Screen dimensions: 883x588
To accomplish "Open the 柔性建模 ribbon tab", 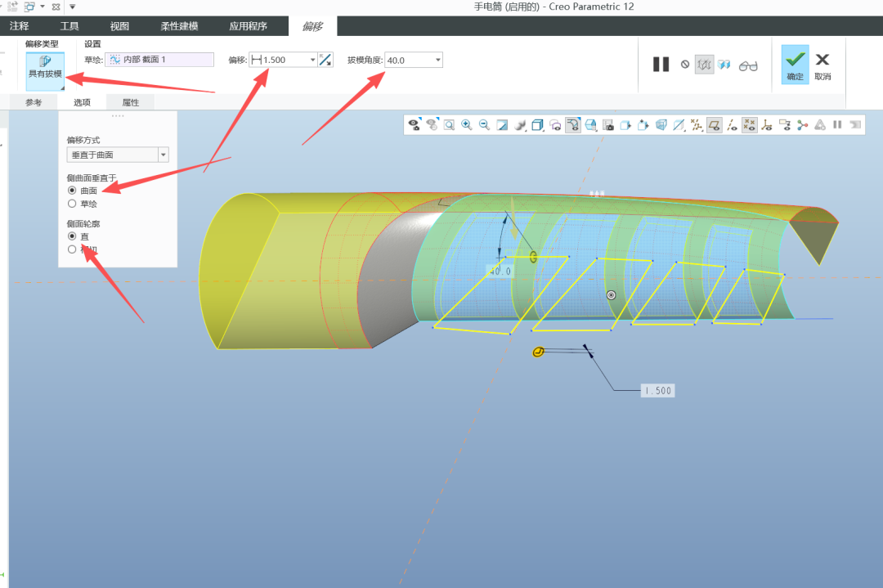I will point(179,26).
